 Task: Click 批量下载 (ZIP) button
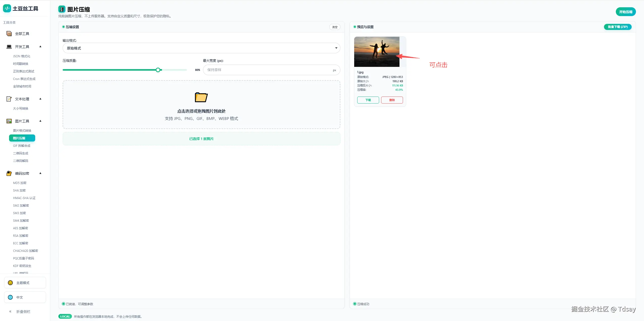[x=618, y=27]
